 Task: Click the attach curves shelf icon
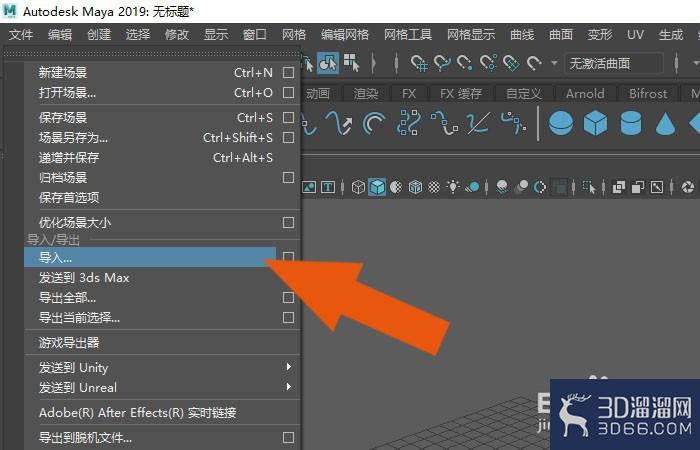point(408,123)
